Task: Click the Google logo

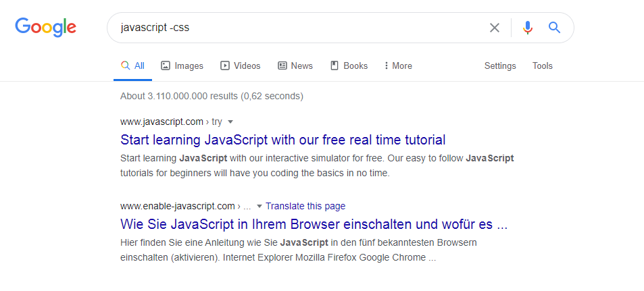Action: coord(45,28)
